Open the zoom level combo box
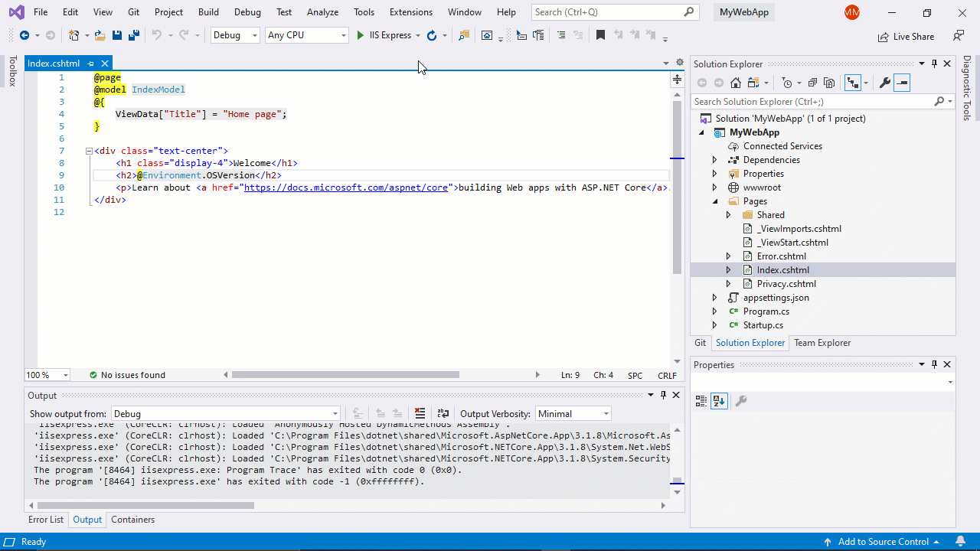Viewport: 980px width, 551px height. point(46,374)
